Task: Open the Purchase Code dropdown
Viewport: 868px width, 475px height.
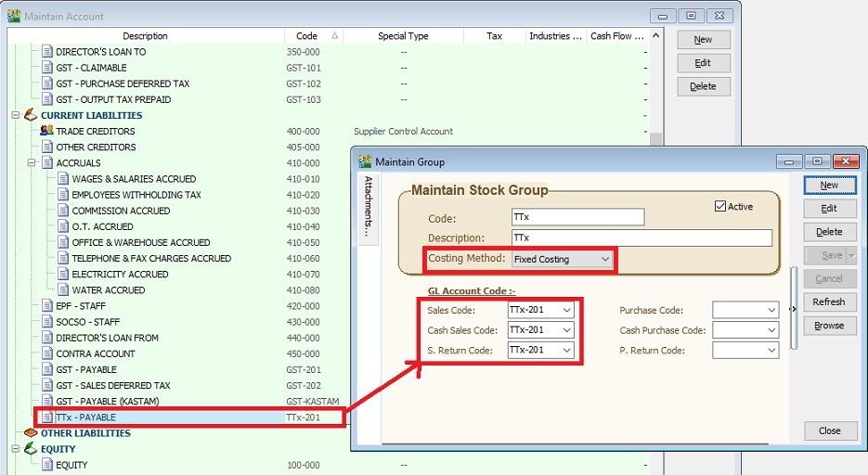Action: 771,310
